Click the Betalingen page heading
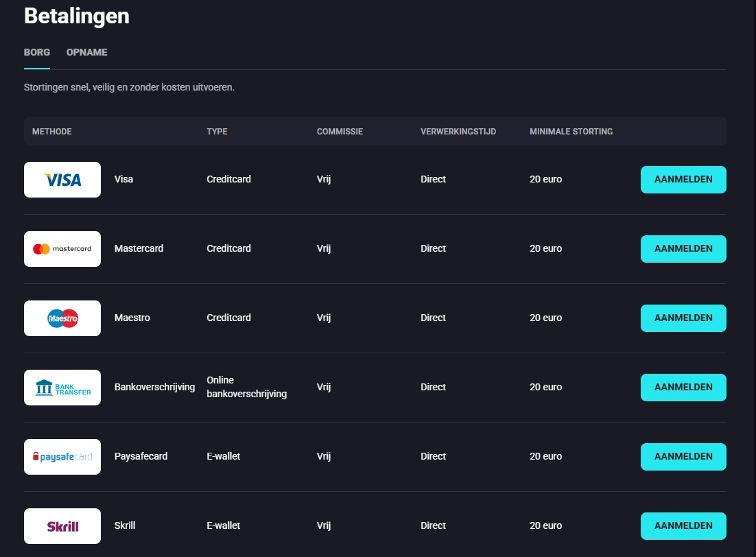 (x=77, y=16)
